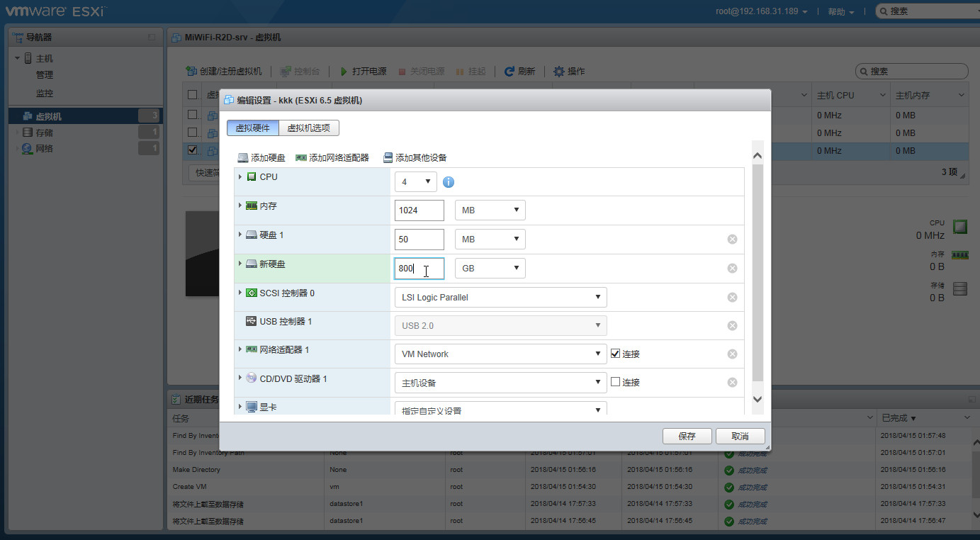This screenshot has width=980, height=540.
Task: Enable CD/DVD drive 1 connect checkbox
Action: pyautogui.click(x=615, y=382)
